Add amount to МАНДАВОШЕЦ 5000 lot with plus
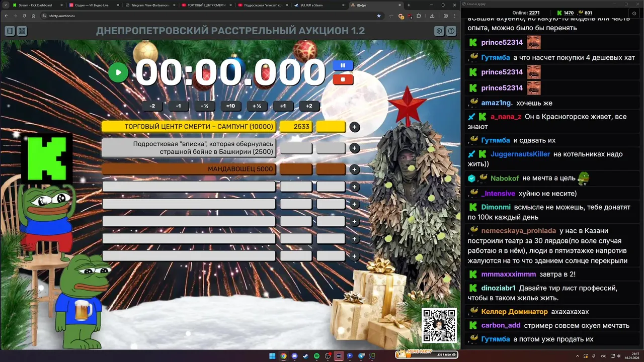This screenshot has height=362, width=644. [x=354, y=169]
